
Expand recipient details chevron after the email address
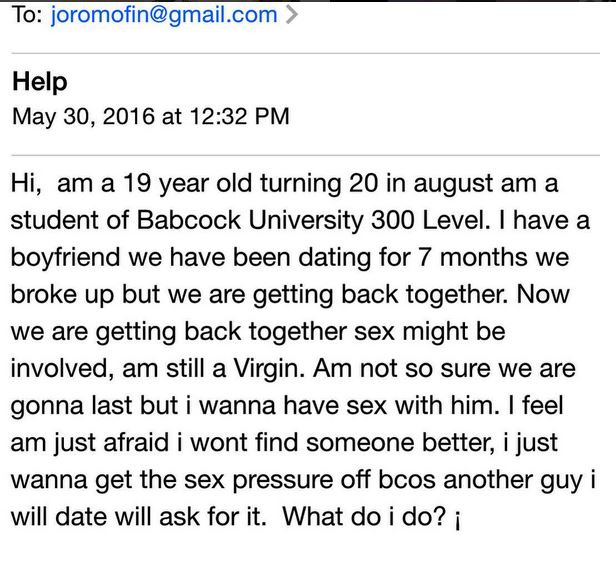pyautogui.click(x=291, y=15)
